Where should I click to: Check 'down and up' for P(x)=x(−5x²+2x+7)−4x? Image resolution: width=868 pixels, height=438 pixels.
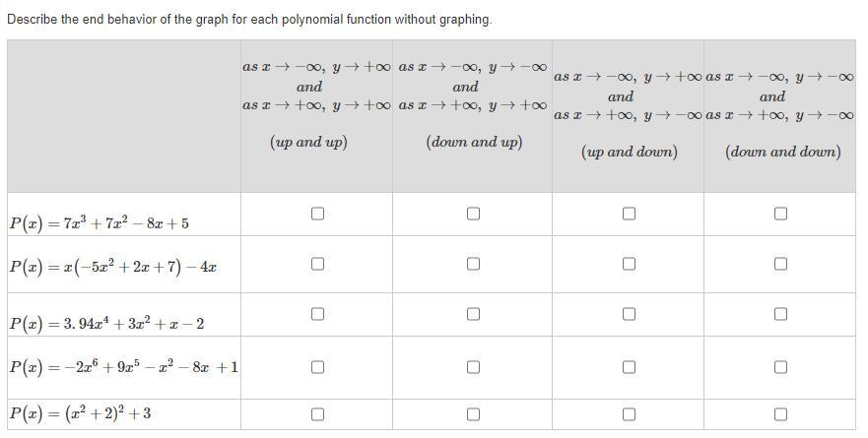pyautogui.click(x=473, y=264)
